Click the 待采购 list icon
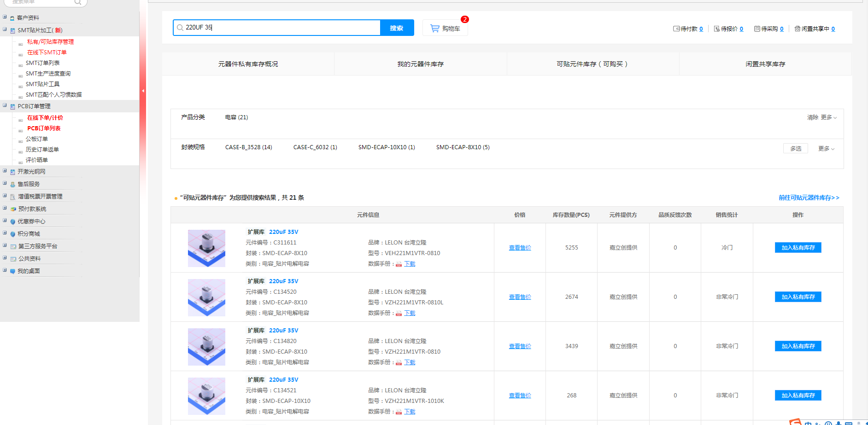This screenshot has width=868, height=425. [757, 29]
